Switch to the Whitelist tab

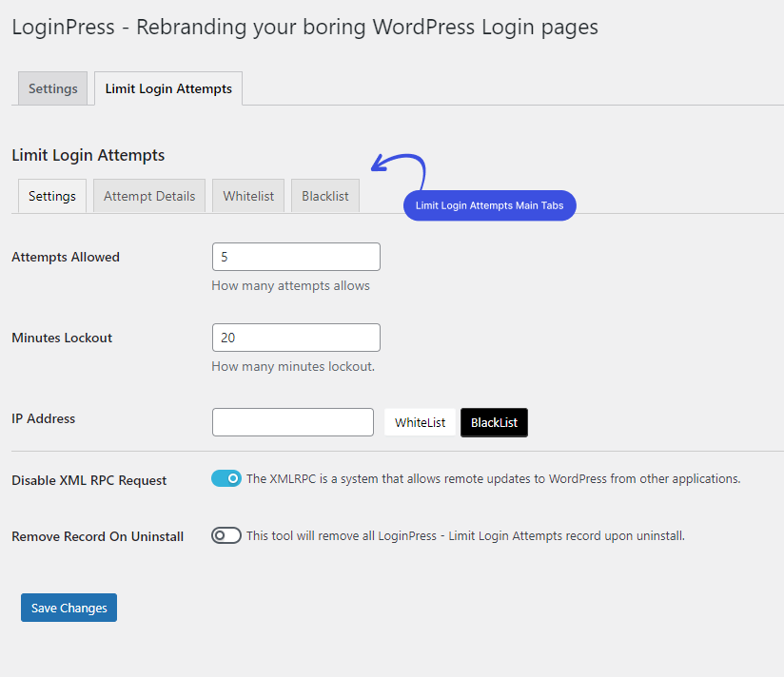(248, 196)
